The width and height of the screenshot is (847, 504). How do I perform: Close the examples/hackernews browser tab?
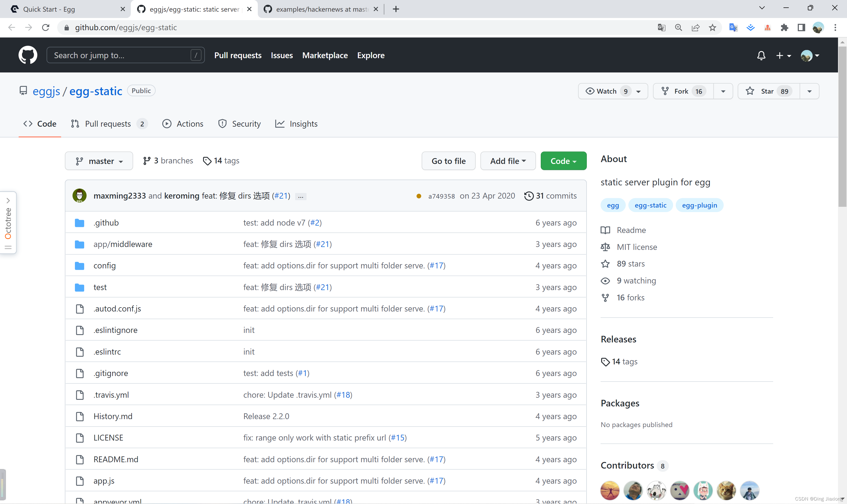pyautogui.click(x=376, y=9)
